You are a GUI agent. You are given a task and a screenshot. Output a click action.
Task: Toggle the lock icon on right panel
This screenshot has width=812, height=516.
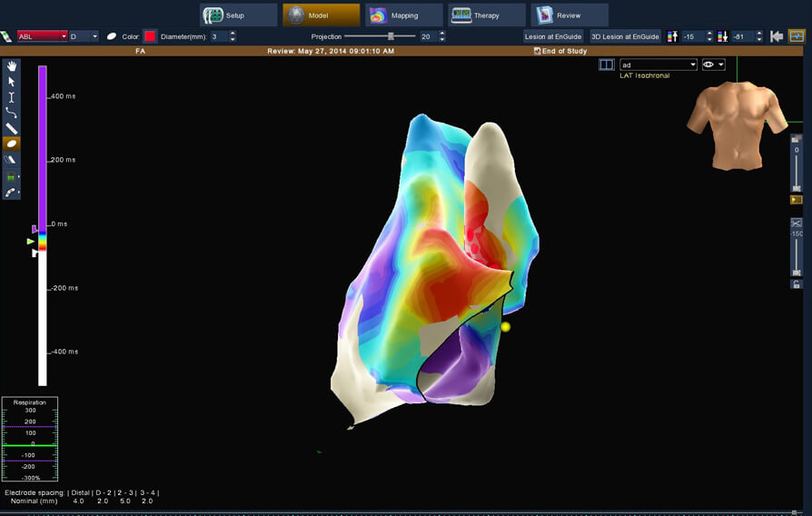(x=797, y=284)
